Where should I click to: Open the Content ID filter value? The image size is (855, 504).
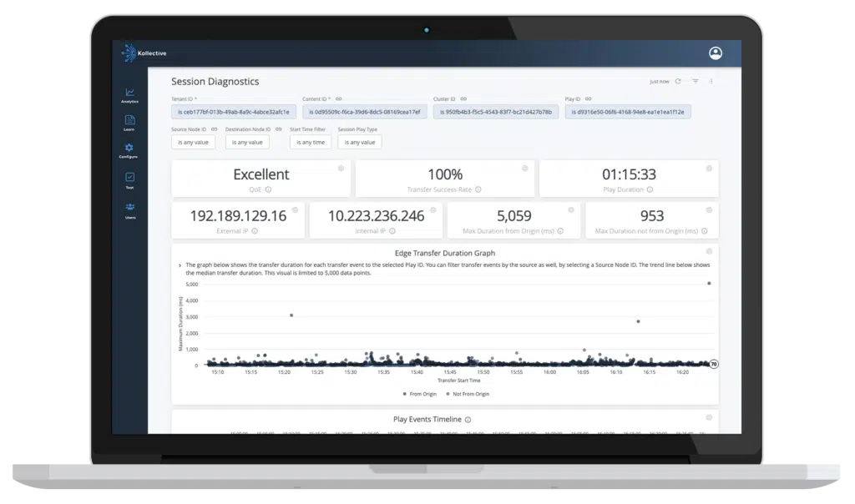pos(365,112)
